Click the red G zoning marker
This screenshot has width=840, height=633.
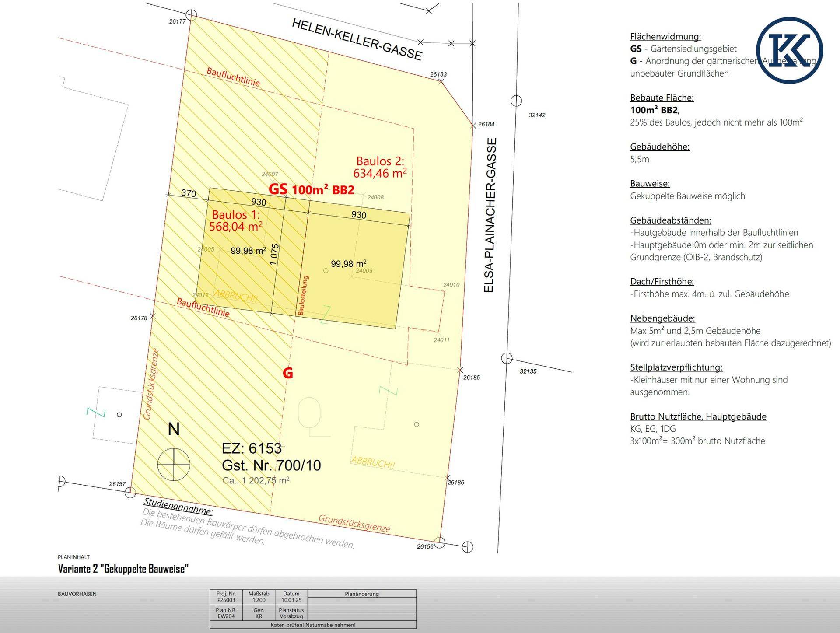tap(287, 373)
